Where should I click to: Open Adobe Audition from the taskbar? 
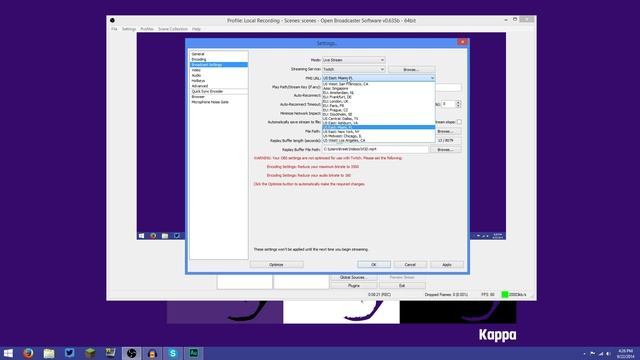[193, 353]
